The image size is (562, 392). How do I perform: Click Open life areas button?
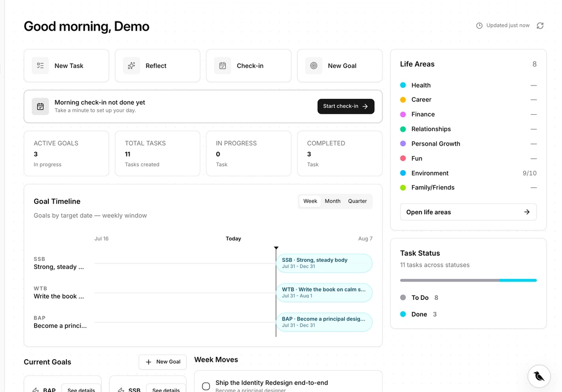468,212
